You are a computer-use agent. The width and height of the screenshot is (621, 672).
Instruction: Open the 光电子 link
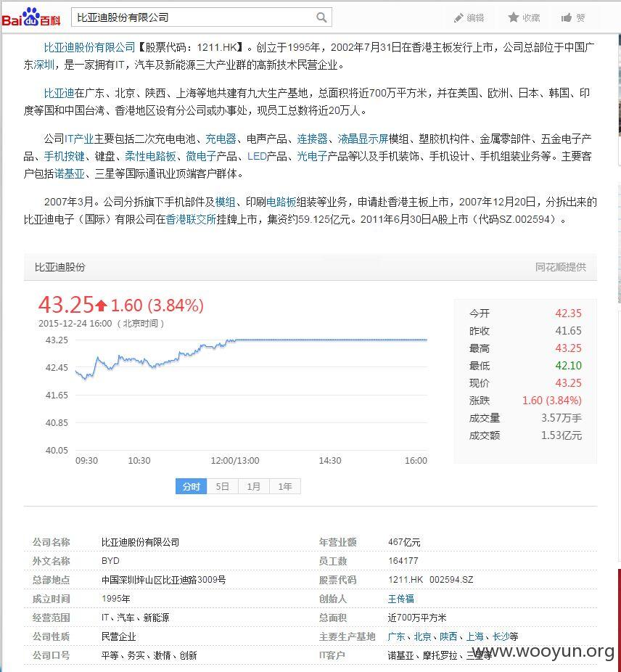[x=312, y=157]
